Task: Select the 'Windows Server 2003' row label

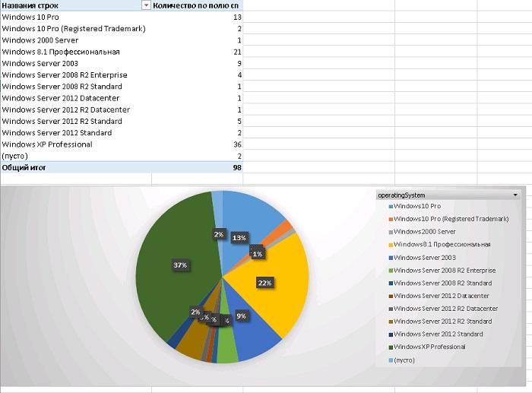Action: 40,63
